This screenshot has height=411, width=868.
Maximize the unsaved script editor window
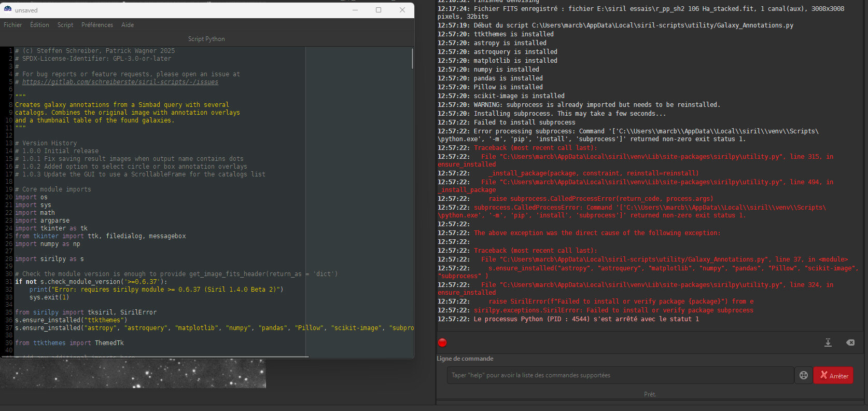click(379, 10)
